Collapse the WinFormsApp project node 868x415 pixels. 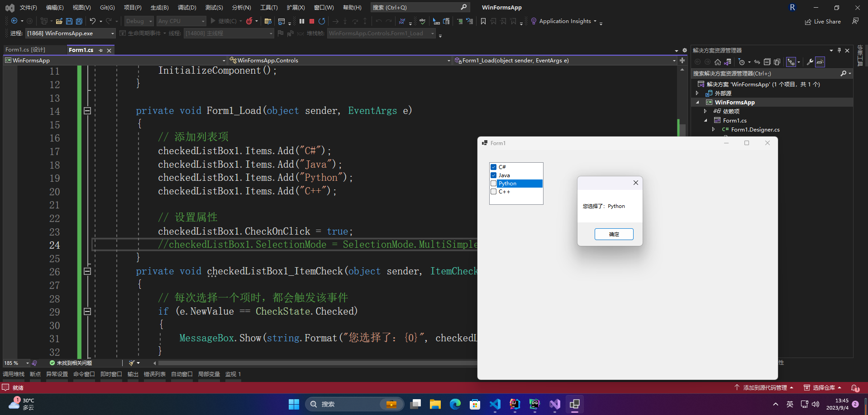click(x=697, y=103)
